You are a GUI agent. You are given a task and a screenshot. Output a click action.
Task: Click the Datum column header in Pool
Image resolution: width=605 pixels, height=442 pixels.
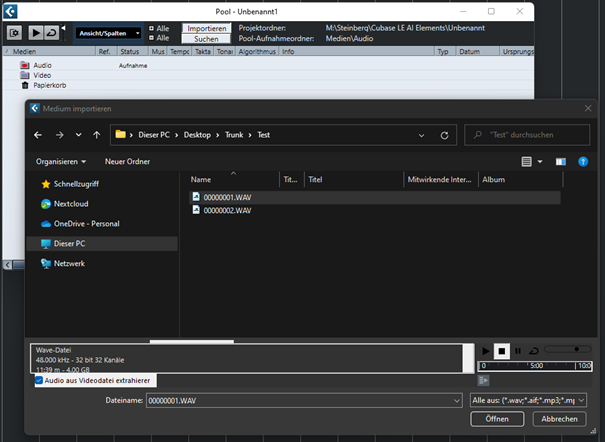point(478,51)
